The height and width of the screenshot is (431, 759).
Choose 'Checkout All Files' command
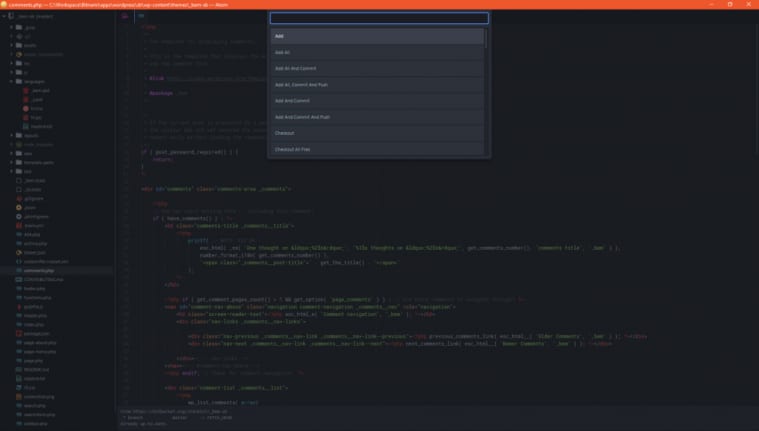pyautogui.click(x=377, y=149)
